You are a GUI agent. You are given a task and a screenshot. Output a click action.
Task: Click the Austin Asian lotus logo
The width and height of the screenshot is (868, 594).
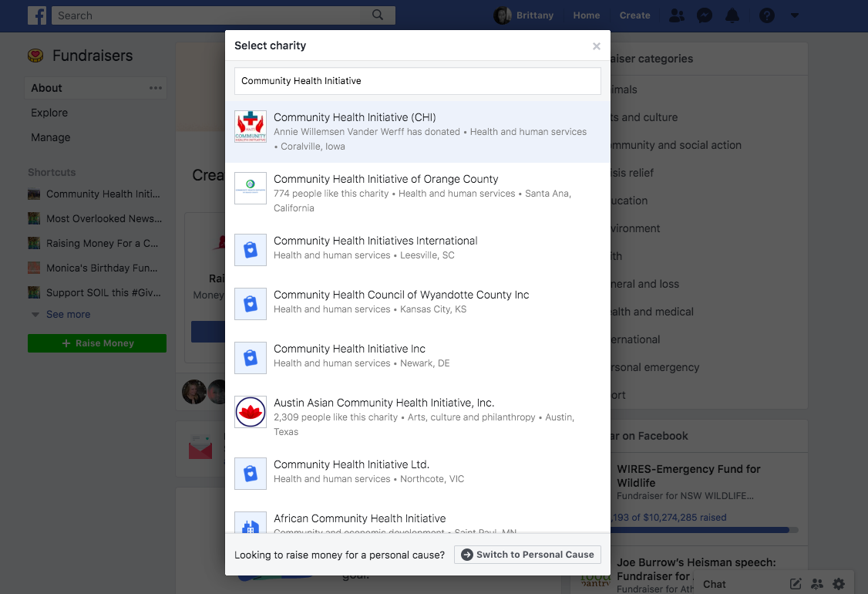tap(251, 412)
